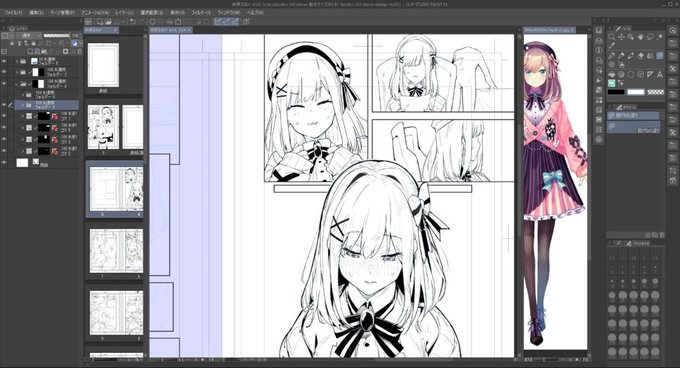Select the green highlighted tool icon
The image size is (680, 368).
611,83
